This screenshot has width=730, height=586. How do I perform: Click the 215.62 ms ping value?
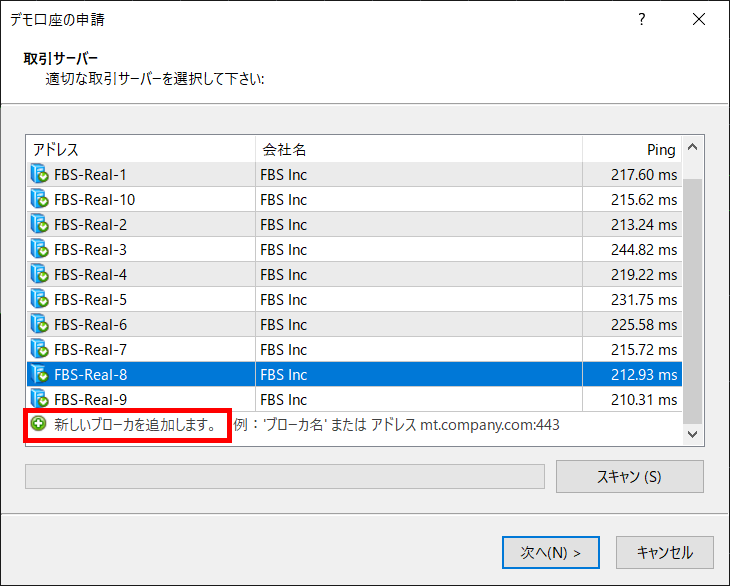point(644,200)
